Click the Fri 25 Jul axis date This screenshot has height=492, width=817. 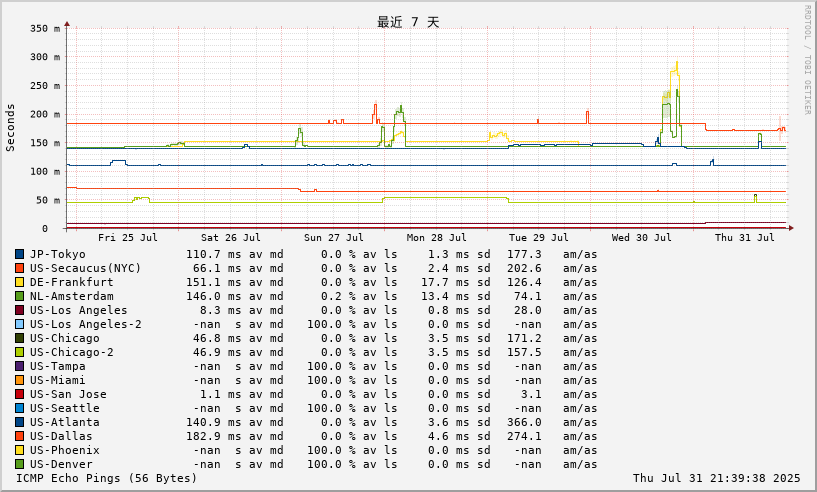point(128,238)
